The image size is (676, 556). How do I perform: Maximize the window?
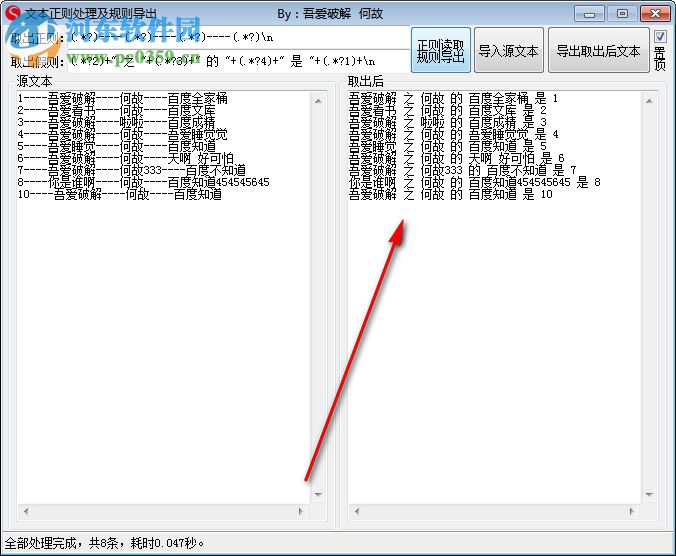[x=622, y=14]
